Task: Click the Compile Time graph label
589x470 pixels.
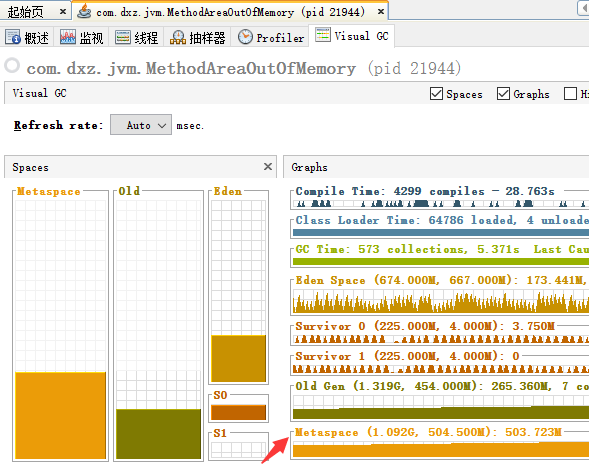Action: [425, 191]
